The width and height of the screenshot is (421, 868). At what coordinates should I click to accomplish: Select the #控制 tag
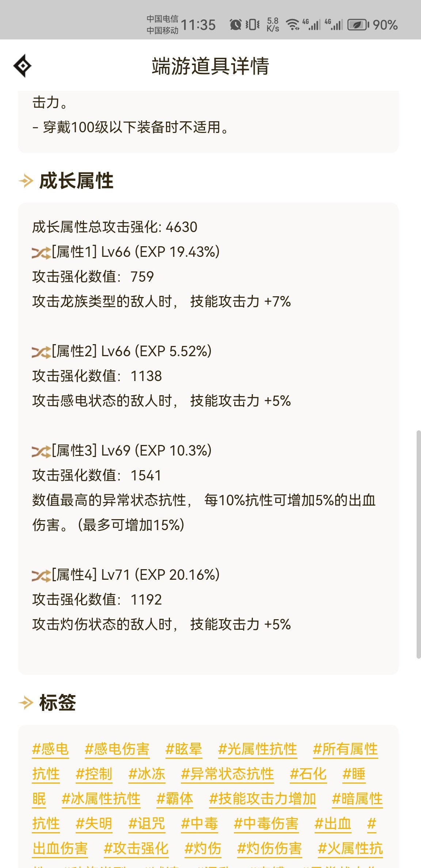[x=94, y=774]
